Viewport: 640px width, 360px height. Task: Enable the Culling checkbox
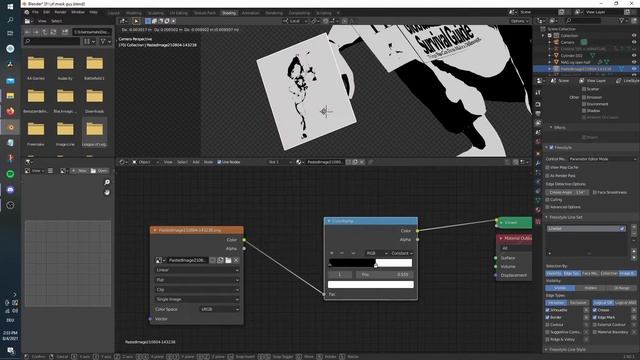(548, 200)
